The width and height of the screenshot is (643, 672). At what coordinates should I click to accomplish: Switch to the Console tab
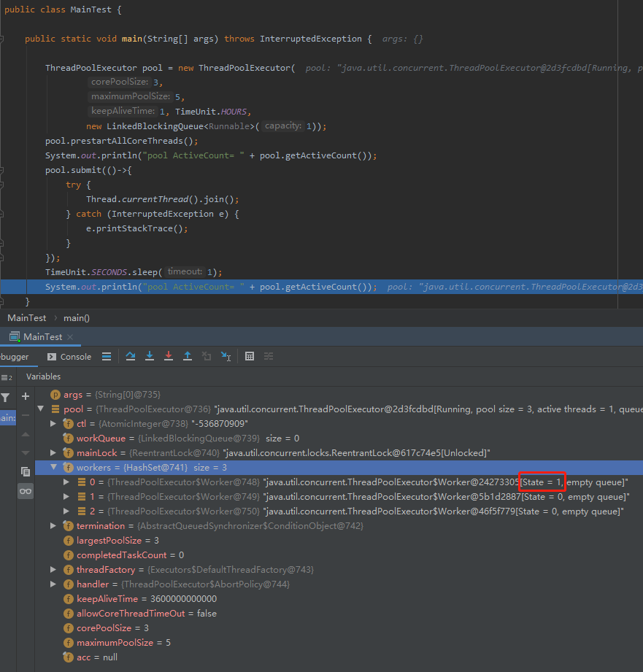pos(69,357)
